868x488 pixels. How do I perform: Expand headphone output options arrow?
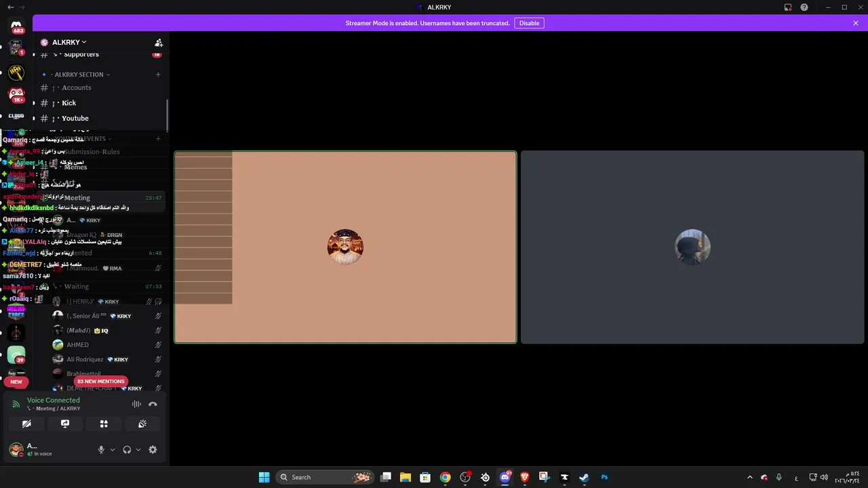[138, 449]
